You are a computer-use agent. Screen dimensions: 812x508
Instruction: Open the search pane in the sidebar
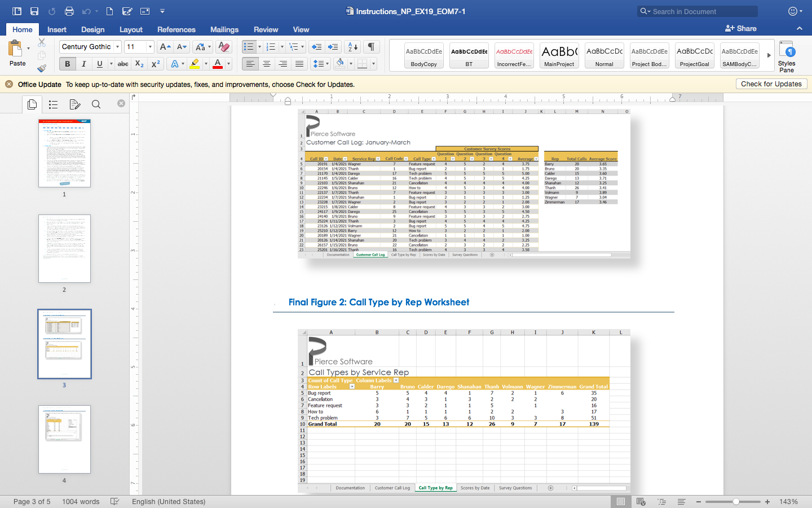96,104
